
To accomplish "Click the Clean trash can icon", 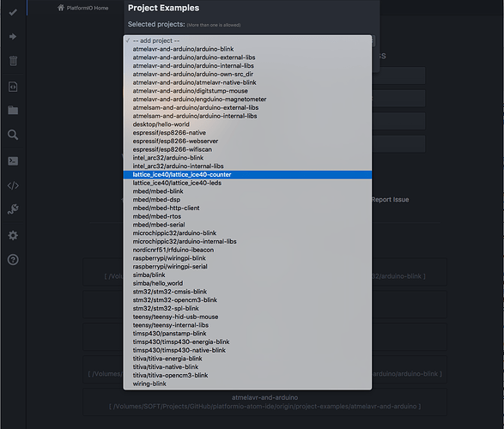I will (x=13, y=61).
